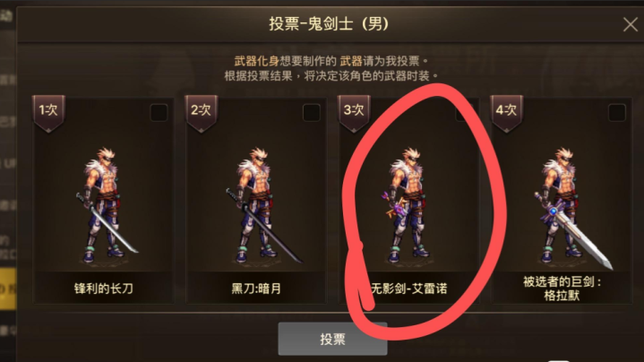Select the 4次 rank badge
Viewport: 644px width, 362px height.
(x=507, y=114)
